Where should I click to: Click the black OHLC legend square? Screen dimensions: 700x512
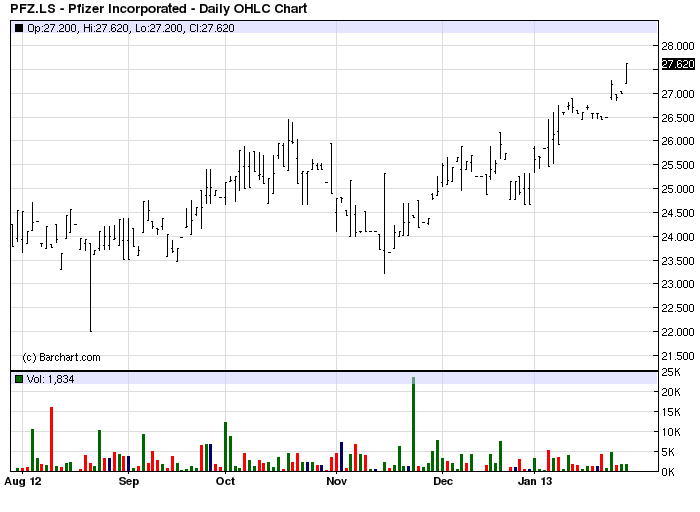tap(19, 28)
